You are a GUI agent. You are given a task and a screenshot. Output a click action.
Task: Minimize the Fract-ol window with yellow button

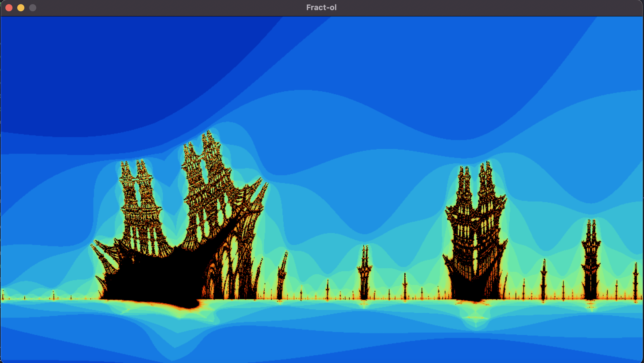click(x=21, y=8)
